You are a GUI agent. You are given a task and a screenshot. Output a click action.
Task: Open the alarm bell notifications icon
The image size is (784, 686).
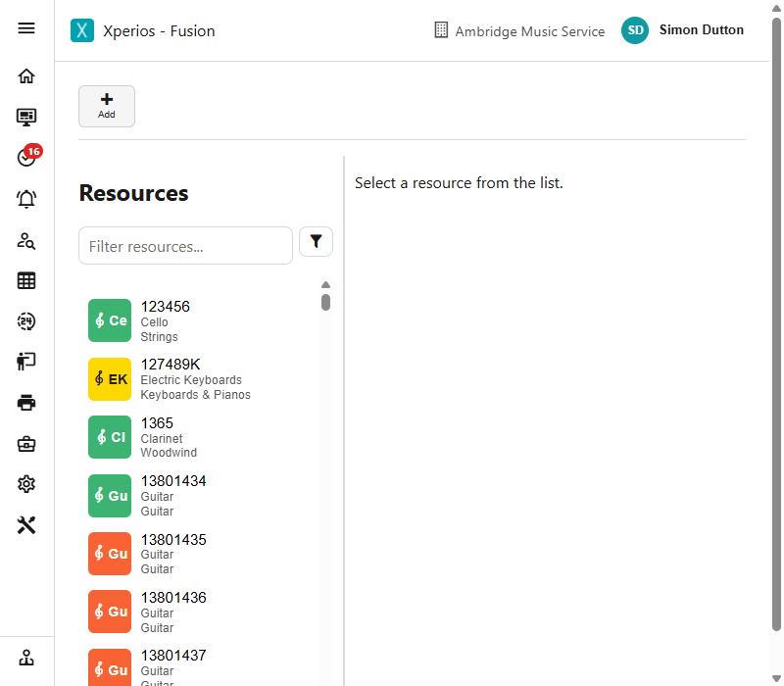click(x=26, y=199)
